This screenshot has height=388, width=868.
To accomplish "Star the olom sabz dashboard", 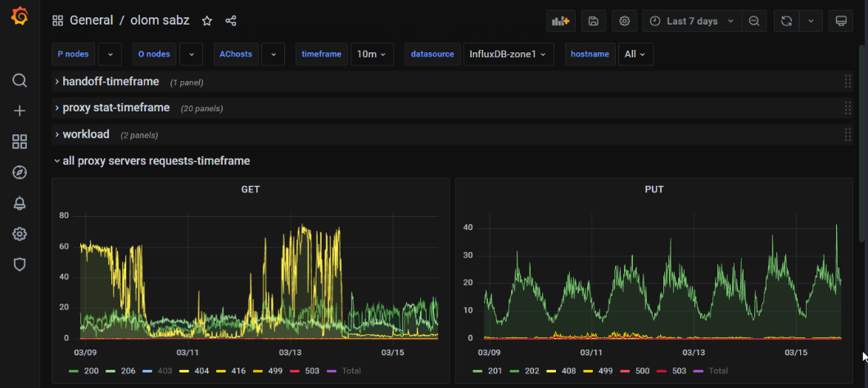I will (x=207, y=21).
